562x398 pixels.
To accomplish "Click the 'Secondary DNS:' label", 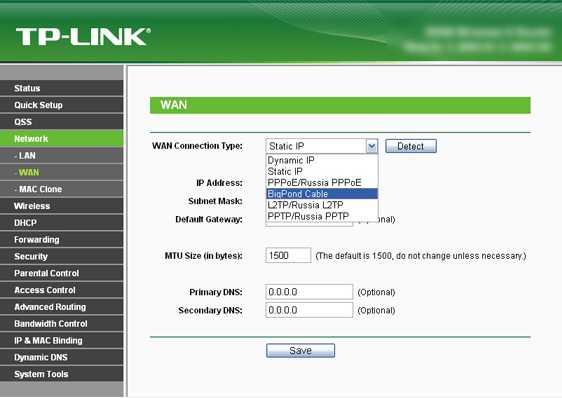I will pos(210,311).
